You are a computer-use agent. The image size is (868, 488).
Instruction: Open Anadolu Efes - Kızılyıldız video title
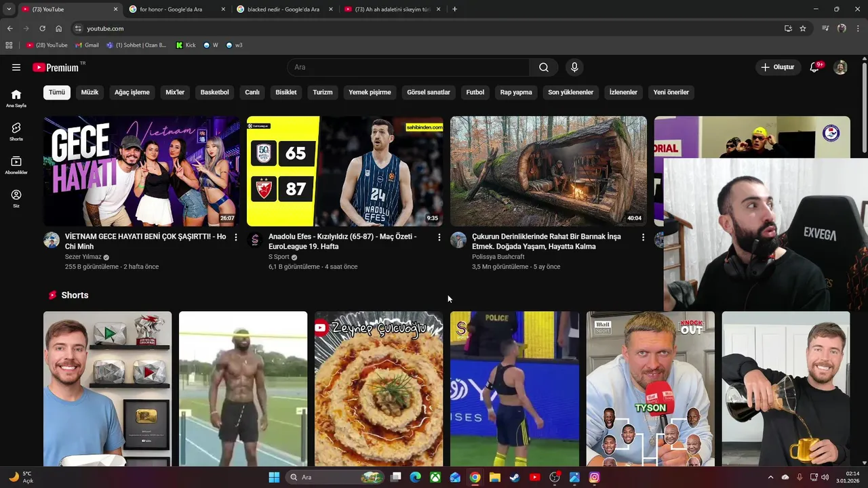click(x=342, y=241)
